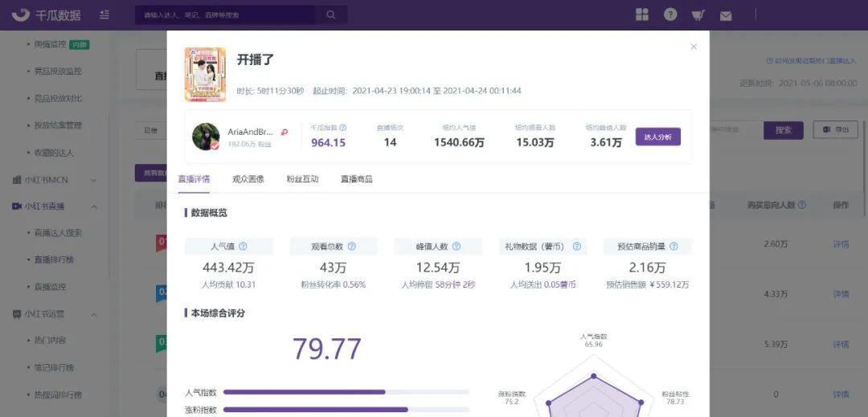Open 详情 for the row showing 0
Screen dimensions: 868x417
(841, 395)
